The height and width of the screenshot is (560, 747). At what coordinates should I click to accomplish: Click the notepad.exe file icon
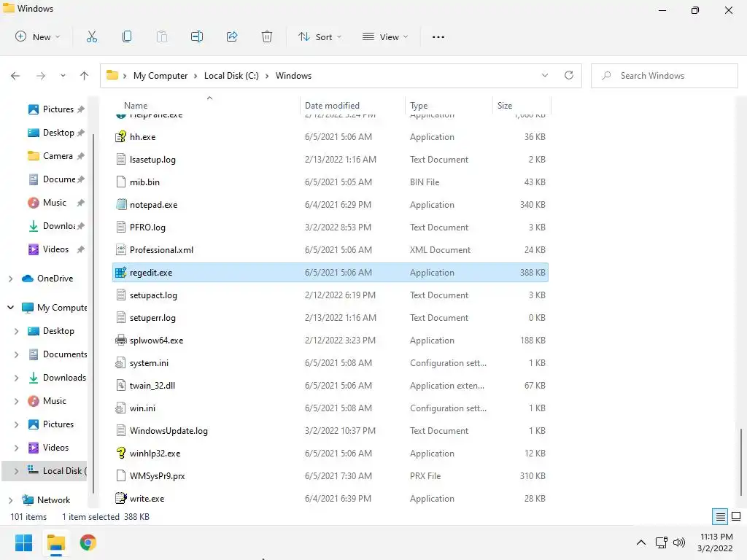121,205
